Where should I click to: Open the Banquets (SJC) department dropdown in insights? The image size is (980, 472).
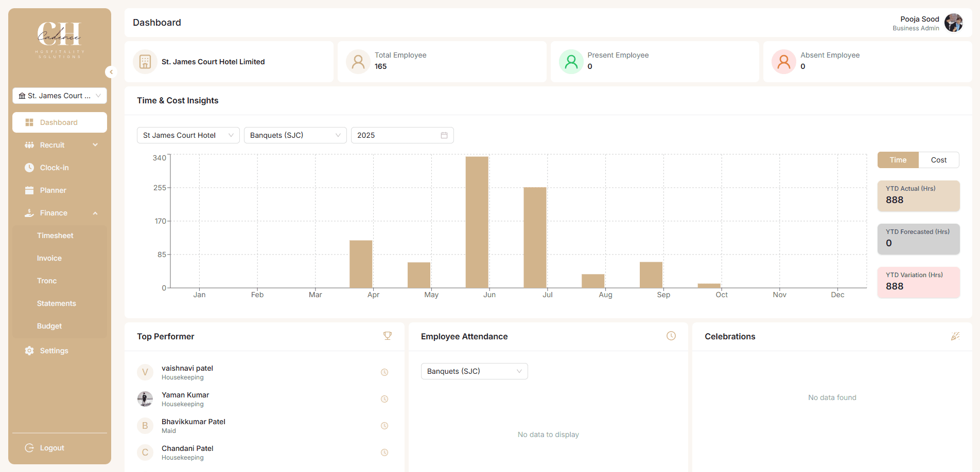pos(295,135)
